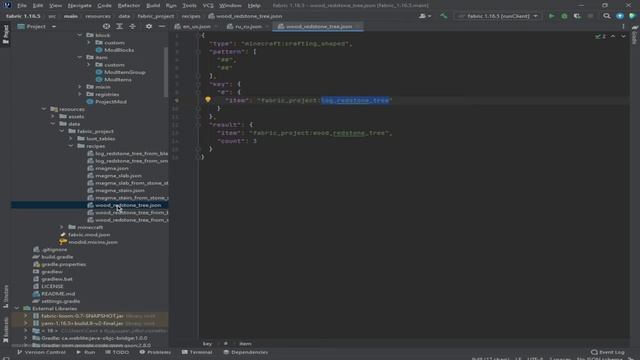Open the Build menu

[x=153, y=6]
